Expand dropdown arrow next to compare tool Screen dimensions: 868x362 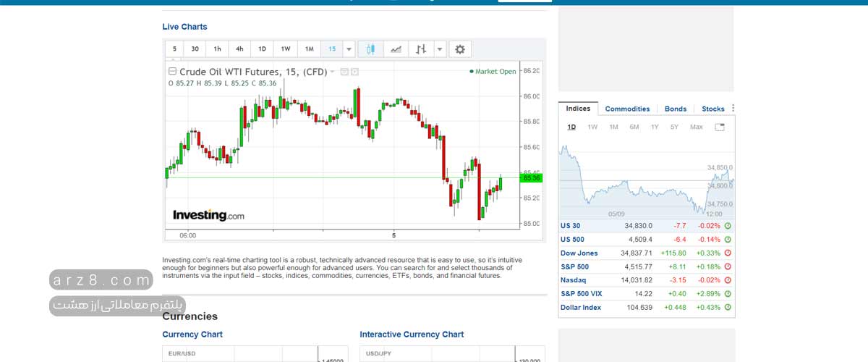point(439,49)
